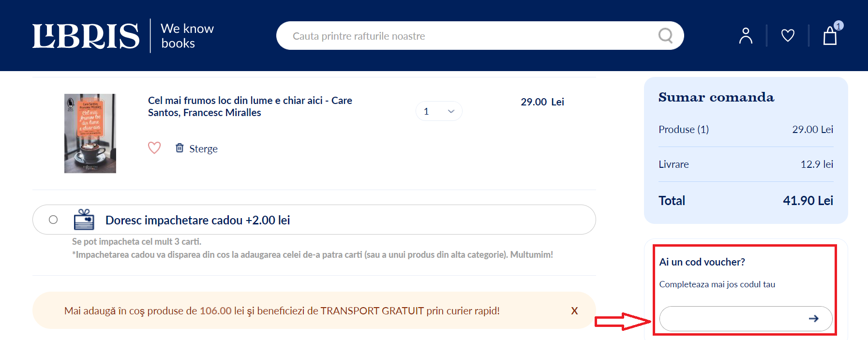This screenshot has height=340, width=868.
Task: Click the cart item count badge
Action: tap(838, 26)
